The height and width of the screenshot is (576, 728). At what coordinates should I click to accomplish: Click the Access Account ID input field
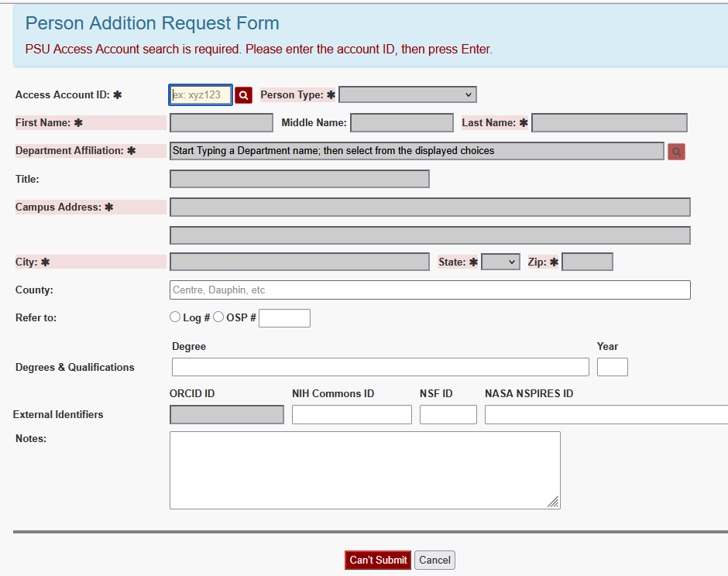click(x=200, y=94)
